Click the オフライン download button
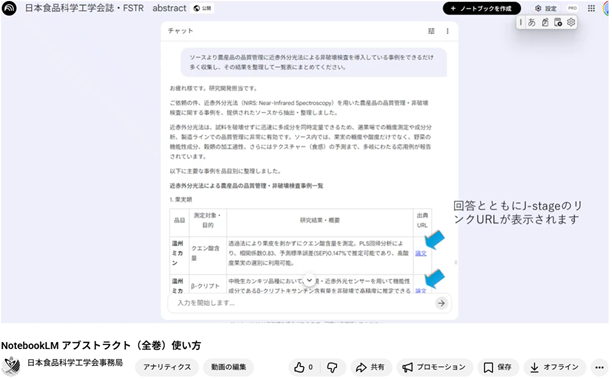This screenshot has height=379, width=612. [x=555, y=367]
